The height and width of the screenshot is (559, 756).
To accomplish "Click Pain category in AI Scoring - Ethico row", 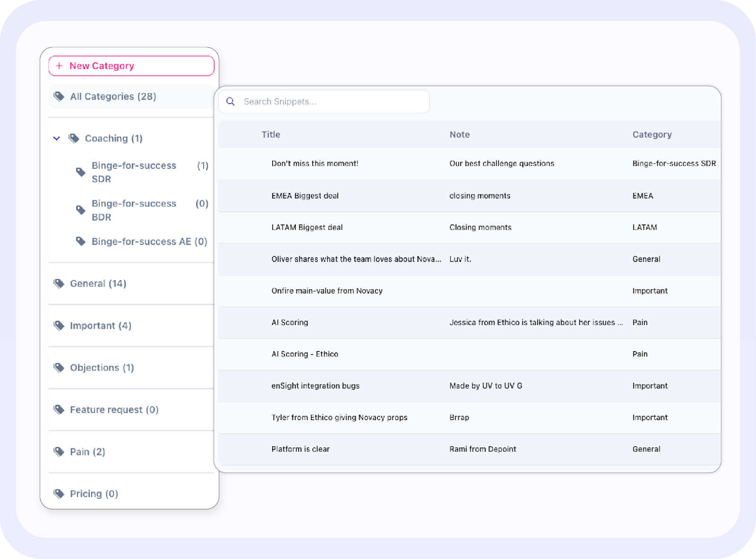I will [x=640, y=354].
